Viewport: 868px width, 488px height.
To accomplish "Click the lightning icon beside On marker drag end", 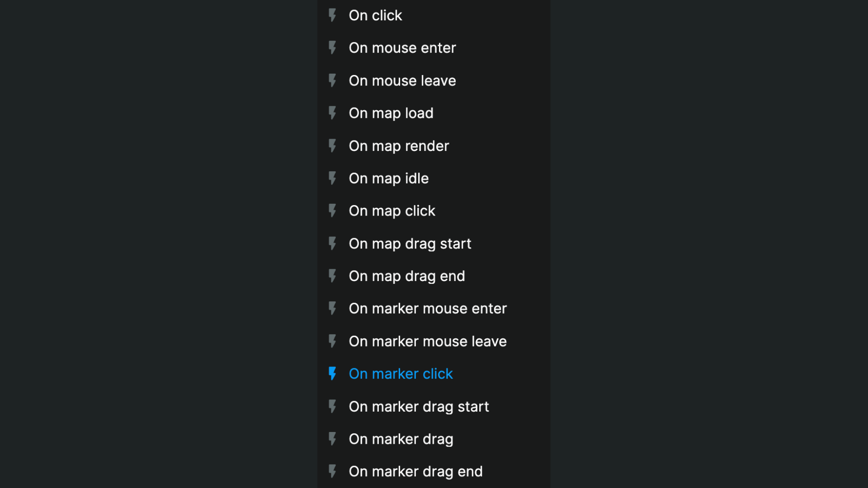I will (332, 471).
